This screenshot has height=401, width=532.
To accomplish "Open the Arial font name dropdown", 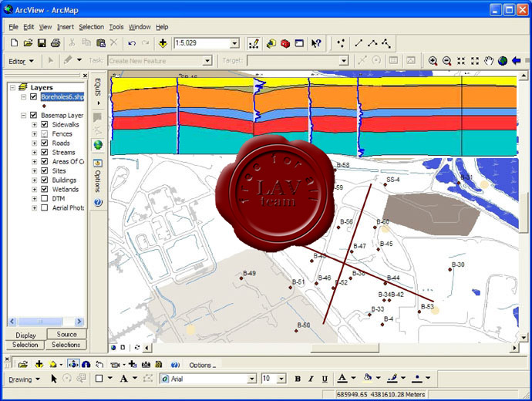I will point(252,379).
